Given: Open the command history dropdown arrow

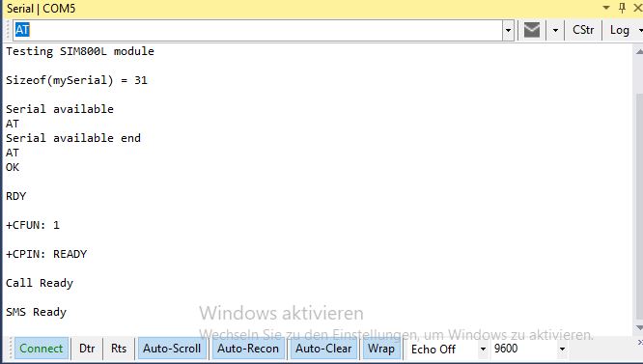Looking at the screenshot, I should [508, 30].
